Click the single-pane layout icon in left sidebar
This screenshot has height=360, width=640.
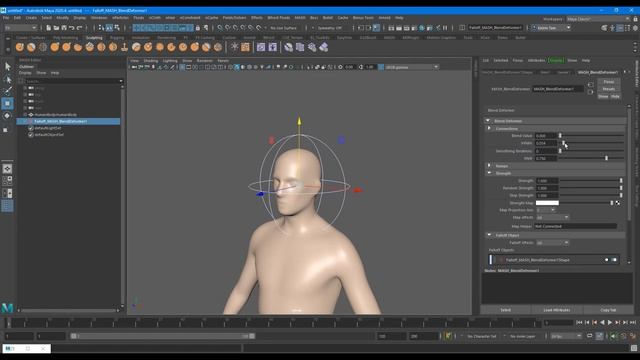click(7, 169)
